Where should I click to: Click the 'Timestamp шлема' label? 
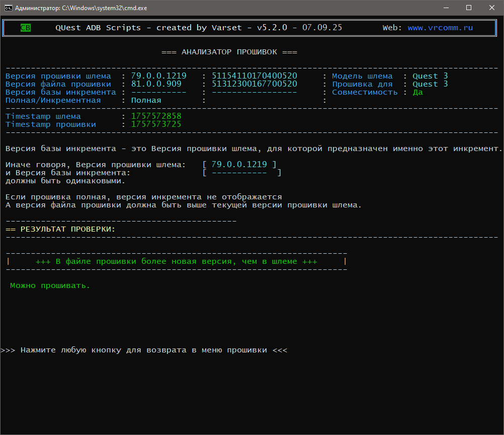coord(43,116)
